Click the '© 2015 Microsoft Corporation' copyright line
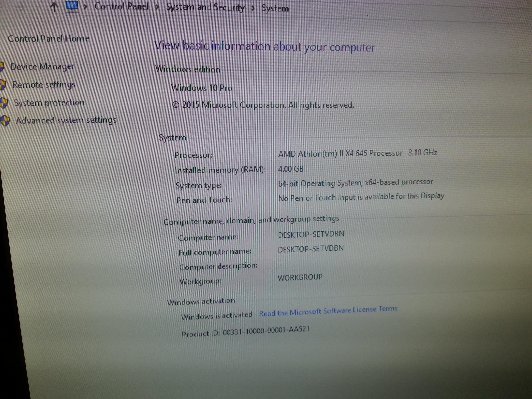Image resolution: width=532 pixels, height=399 pixels. tap(263, 105)
